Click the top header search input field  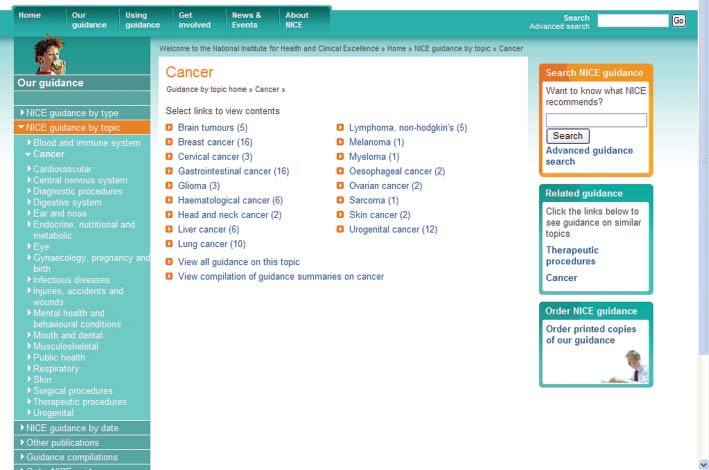(633, 20)
